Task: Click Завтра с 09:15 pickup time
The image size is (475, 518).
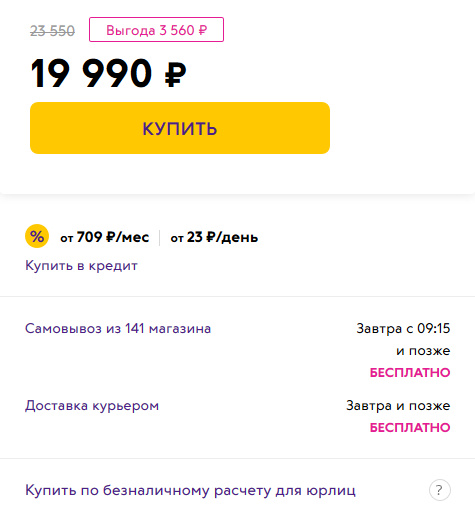Action: click(403, 328)
